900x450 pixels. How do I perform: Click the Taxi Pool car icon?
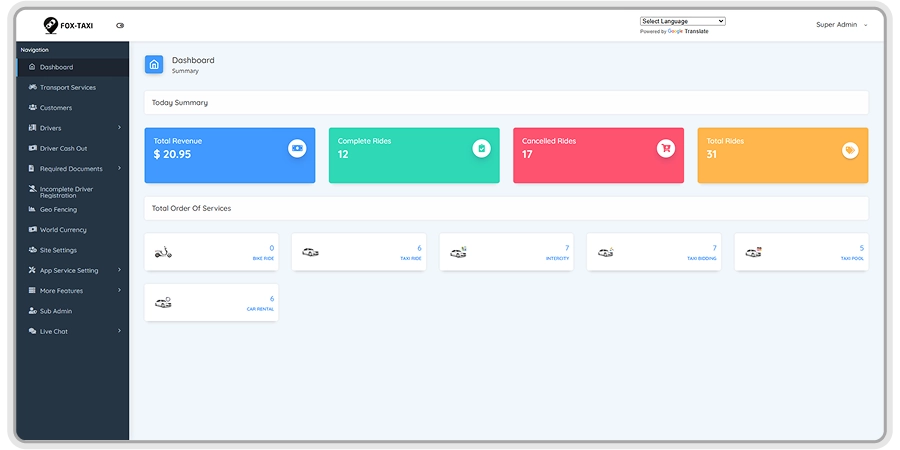coord(753,252)
